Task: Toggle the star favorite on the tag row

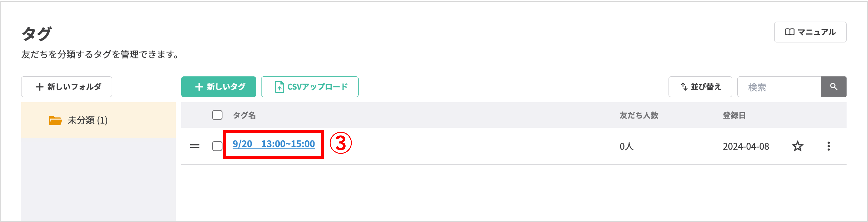Action: (x=798, y=146)
